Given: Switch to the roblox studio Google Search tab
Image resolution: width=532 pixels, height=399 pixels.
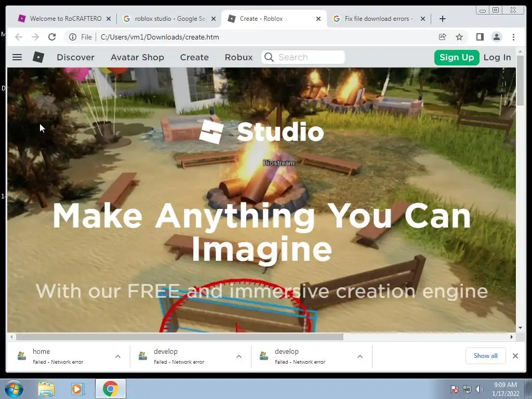Looking at the screenshot, I should 170,19.
